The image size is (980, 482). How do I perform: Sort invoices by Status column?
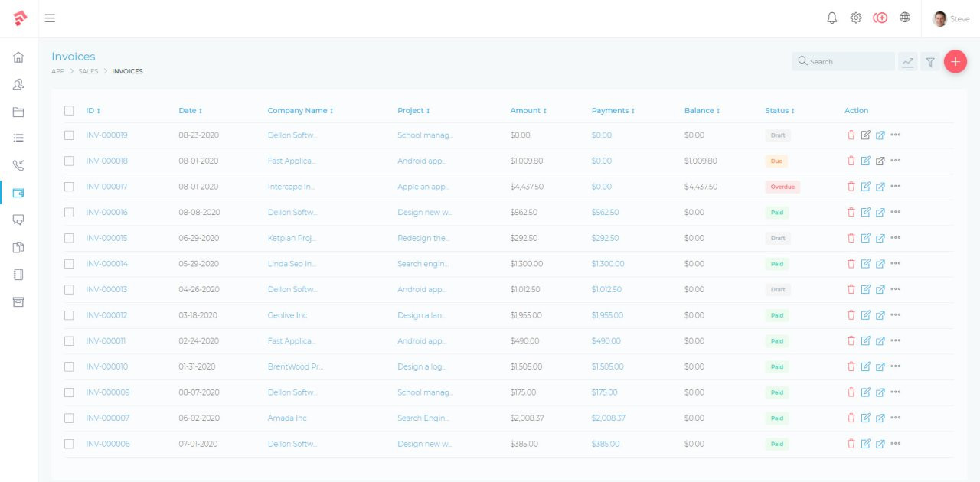click(779, 111)
